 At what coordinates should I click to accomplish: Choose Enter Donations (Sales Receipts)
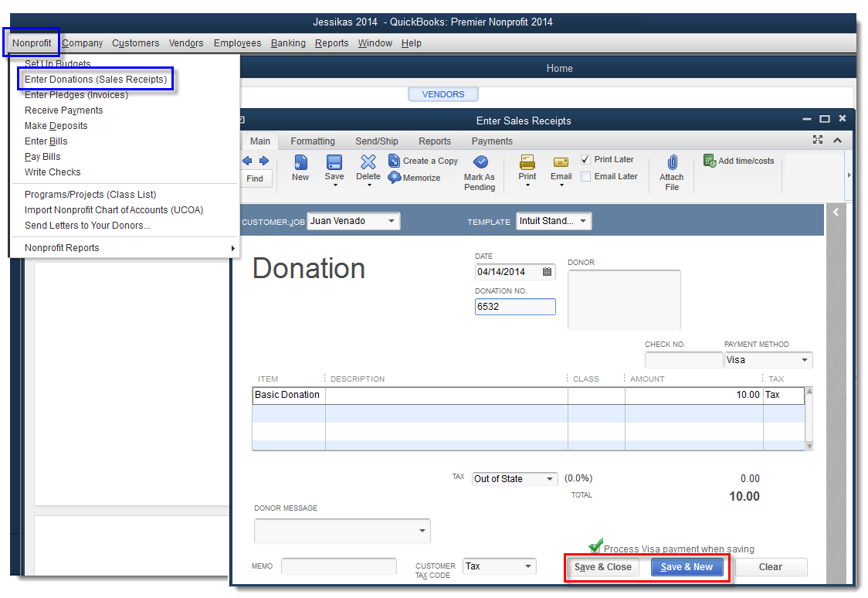pos(96,79)
